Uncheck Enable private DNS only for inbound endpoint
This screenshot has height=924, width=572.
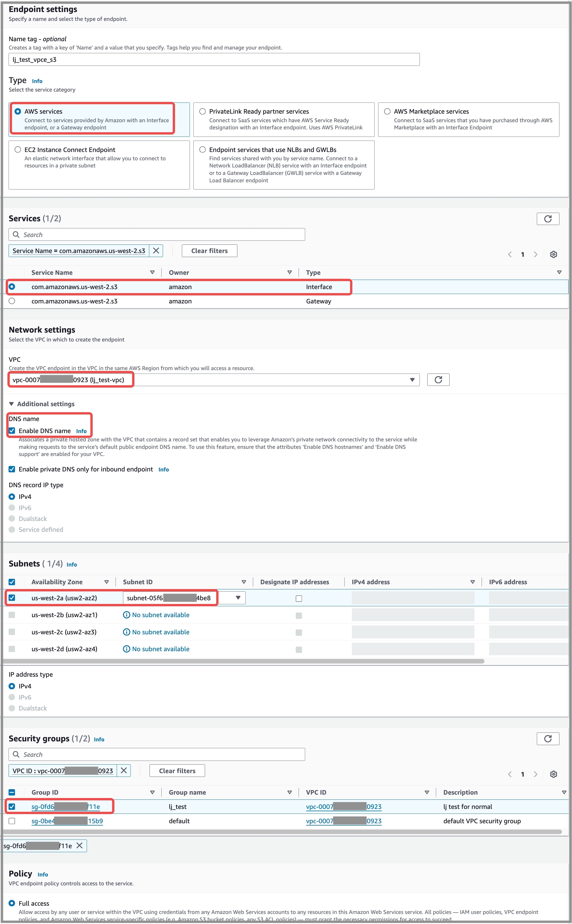click(x=12, y=469)
